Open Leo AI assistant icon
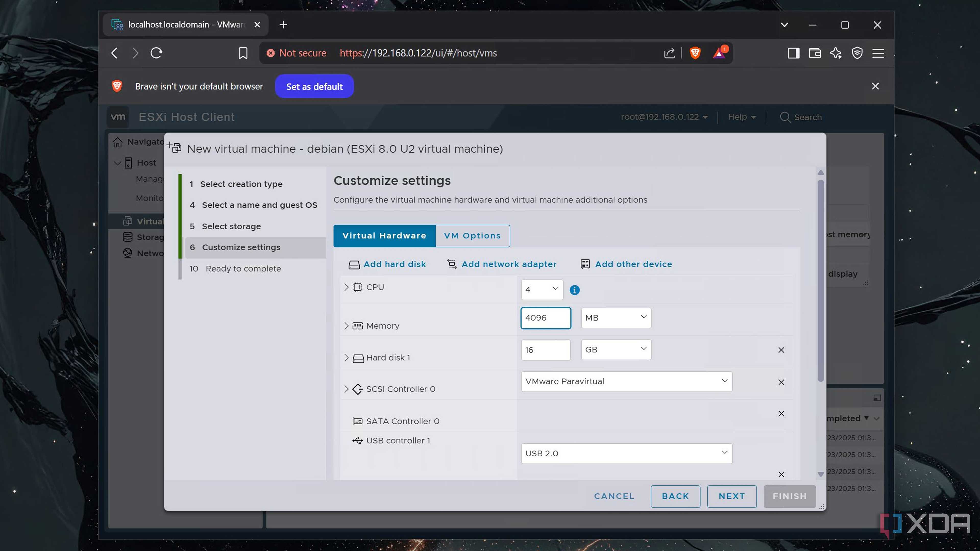Viewport: 980px width, 551px height. pos(836,53)
